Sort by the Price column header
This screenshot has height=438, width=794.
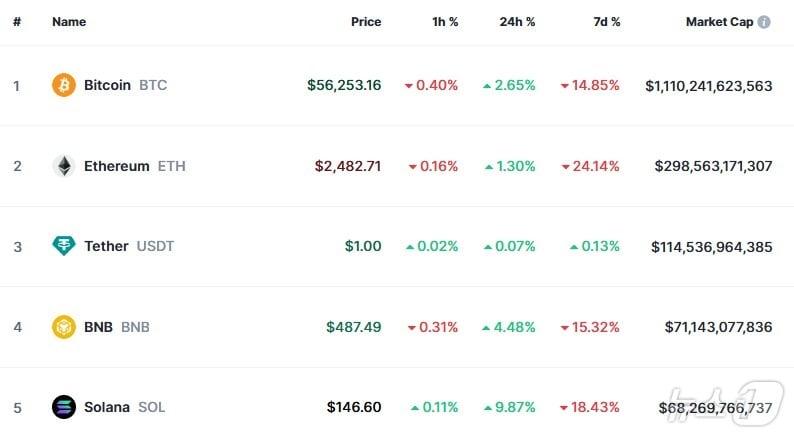click(x=366, y=21)
